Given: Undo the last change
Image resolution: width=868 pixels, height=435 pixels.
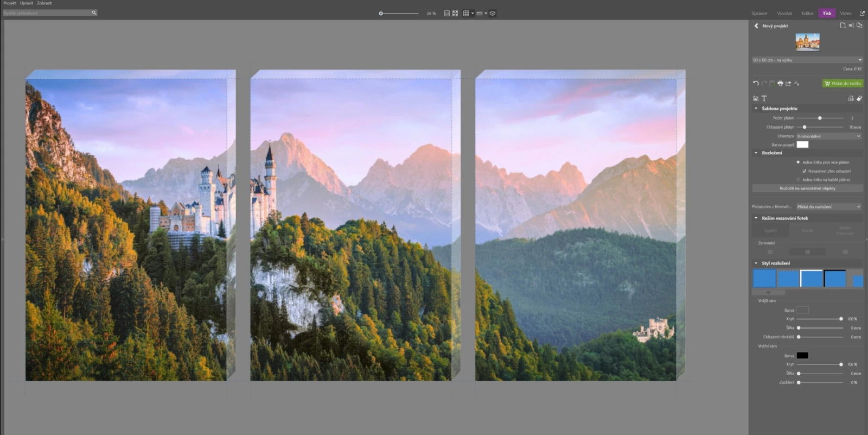Looking at the screenshot, I should tap(756, 83).
